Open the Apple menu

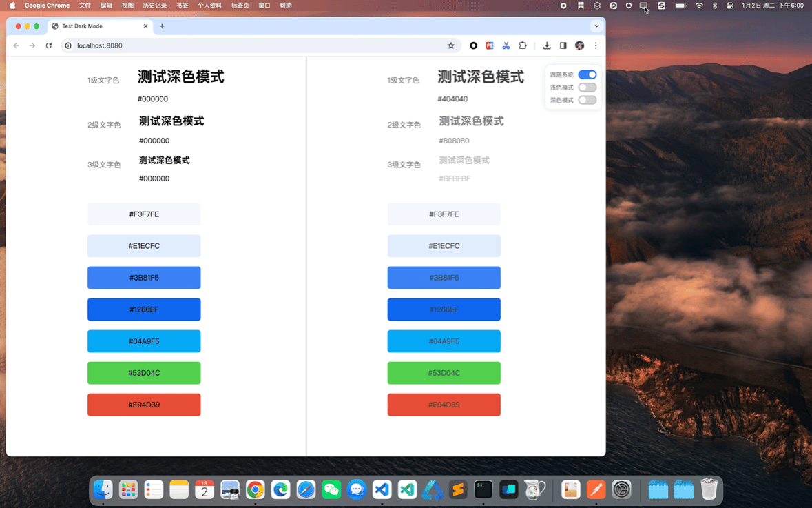click(x=12, y=6)
